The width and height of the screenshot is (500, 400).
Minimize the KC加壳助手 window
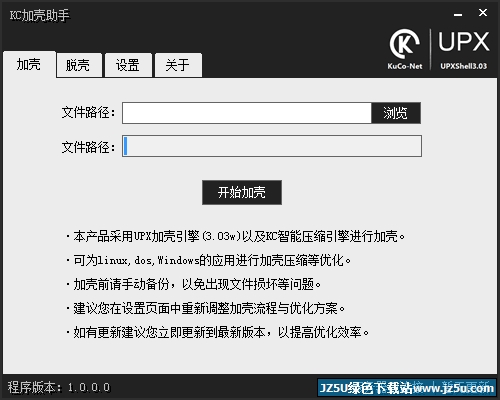[458, 14]
